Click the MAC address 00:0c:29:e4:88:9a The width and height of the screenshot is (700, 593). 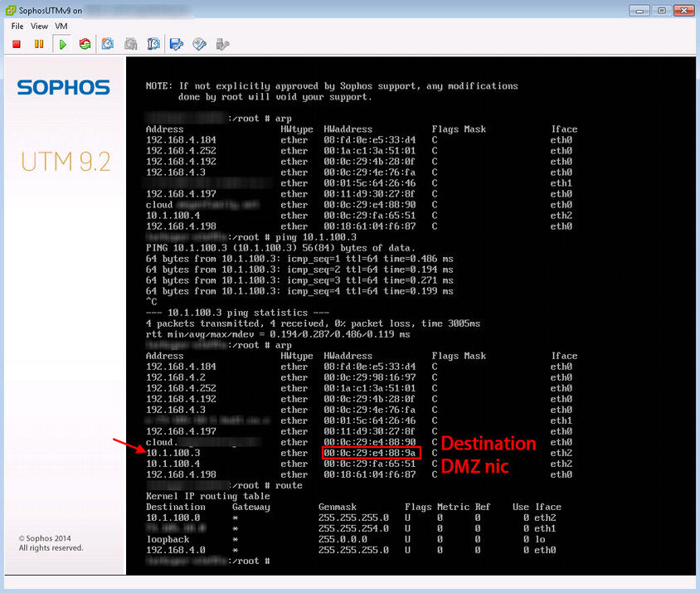click(x=370, y=453)
